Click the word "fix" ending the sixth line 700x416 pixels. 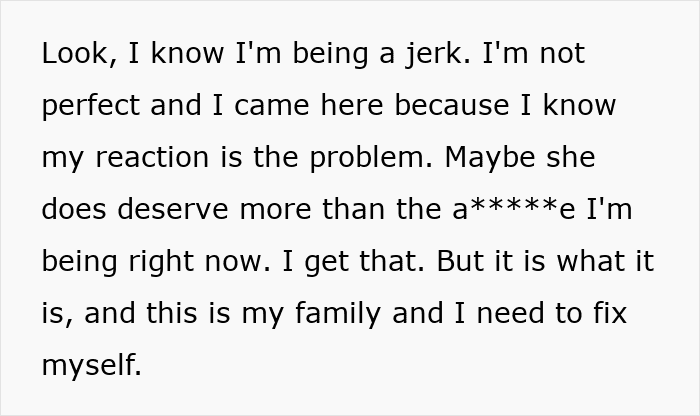pyautogui.click(x=605, y=314)
